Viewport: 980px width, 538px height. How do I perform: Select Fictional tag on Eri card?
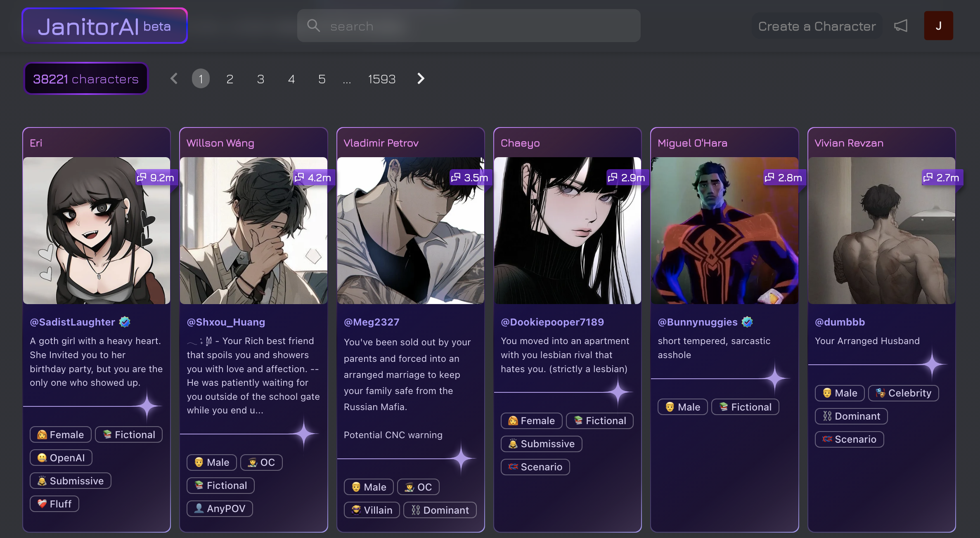(129, 434)
